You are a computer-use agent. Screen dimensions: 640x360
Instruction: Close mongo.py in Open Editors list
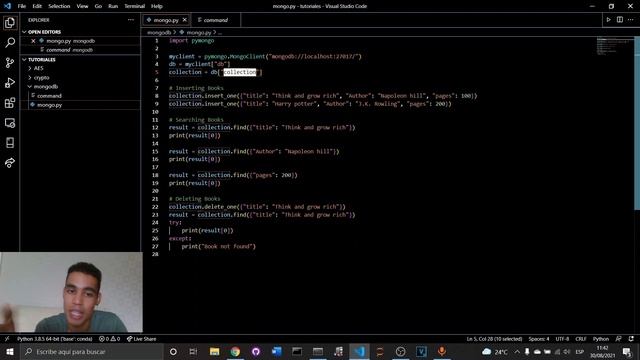33,41
